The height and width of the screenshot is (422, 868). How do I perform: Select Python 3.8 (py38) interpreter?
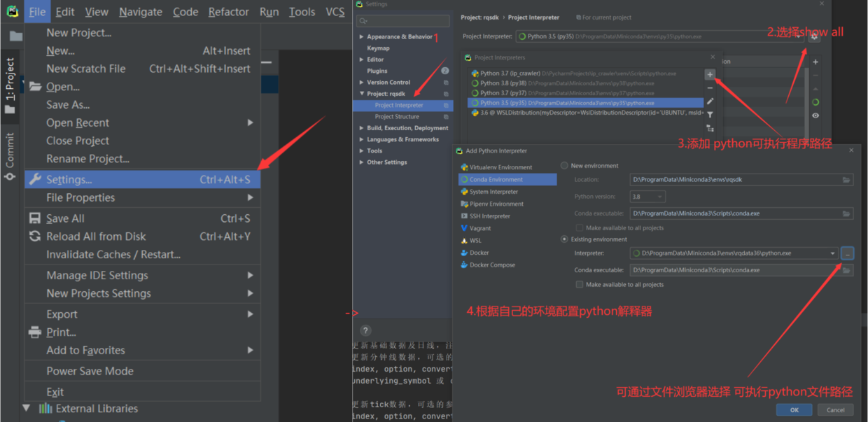tap(585, 83)
